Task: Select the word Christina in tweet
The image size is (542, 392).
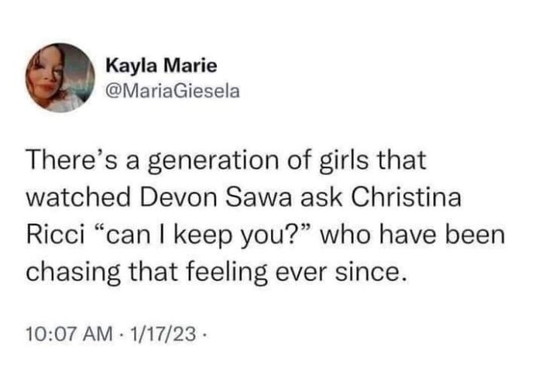Action: pos(406,198)
